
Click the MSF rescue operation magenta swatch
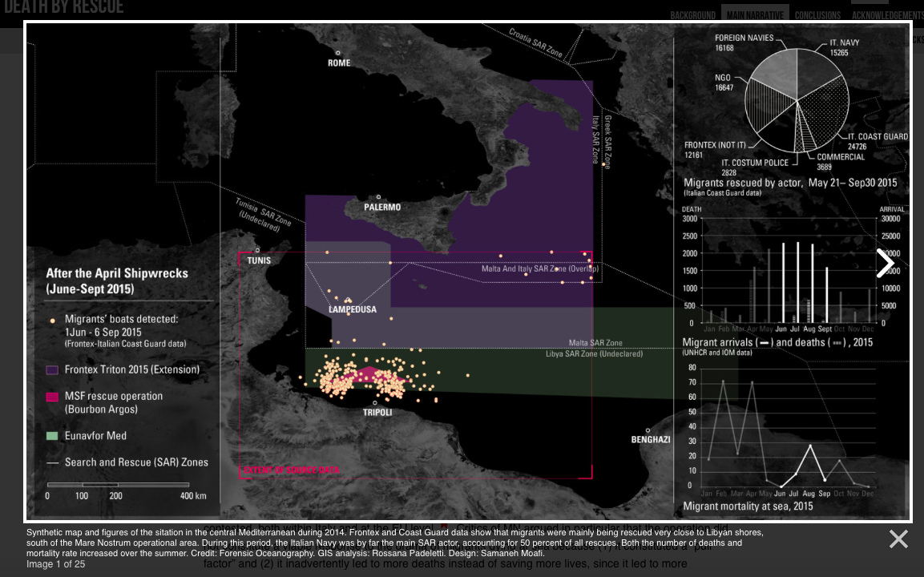pyautogui.click(x=52, y=397)
